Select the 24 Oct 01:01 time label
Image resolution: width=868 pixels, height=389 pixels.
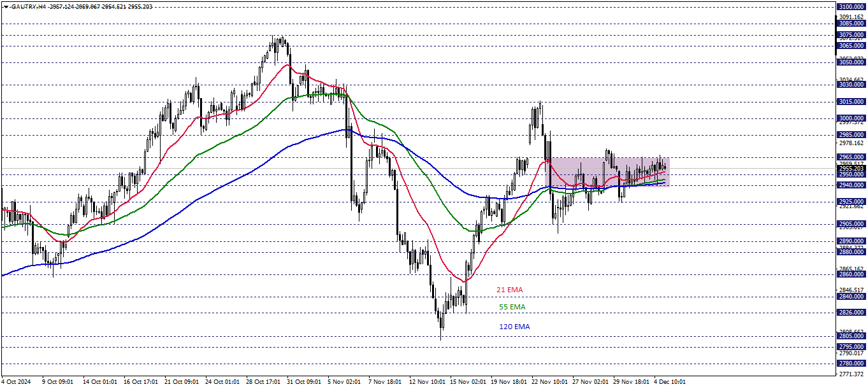tap(222, 382)
